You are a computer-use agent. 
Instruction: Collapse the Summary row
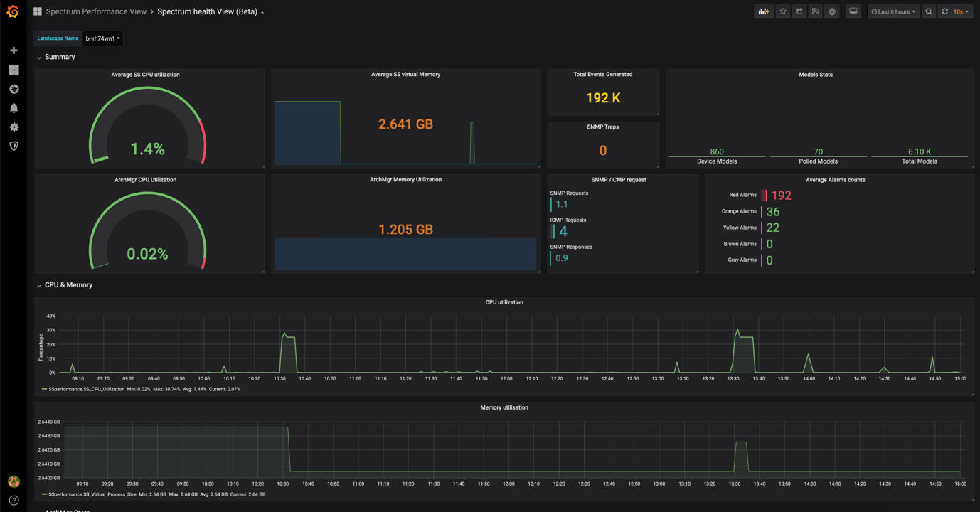pos(59,57)
